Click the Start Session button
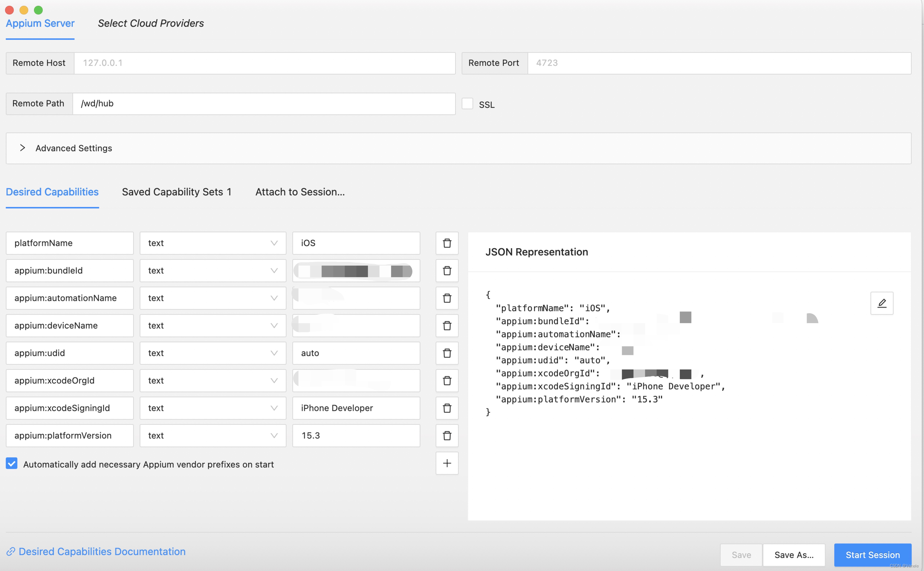 872,554
